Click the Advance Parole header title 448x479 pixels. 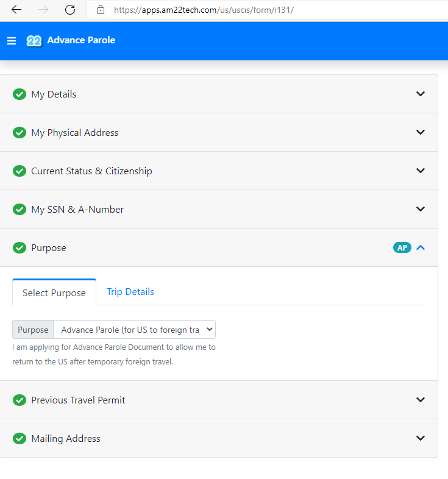pos(81,40)
